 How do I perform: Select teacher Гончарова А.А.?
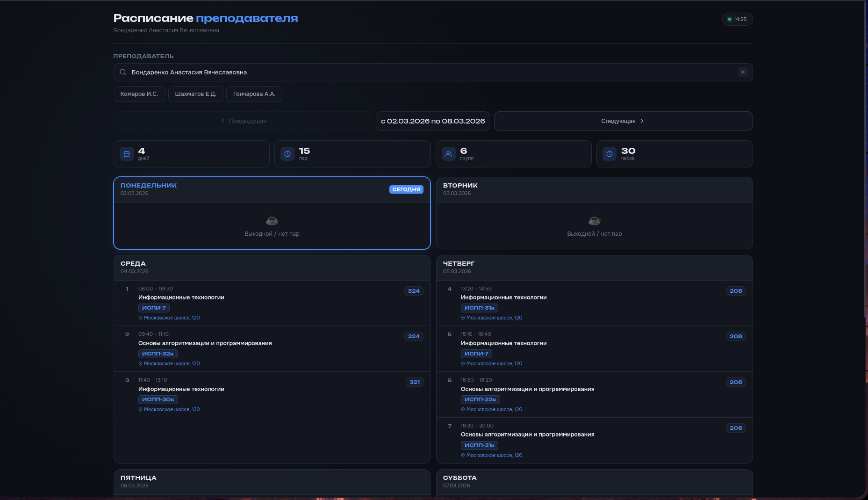click(x=254, y=94)
